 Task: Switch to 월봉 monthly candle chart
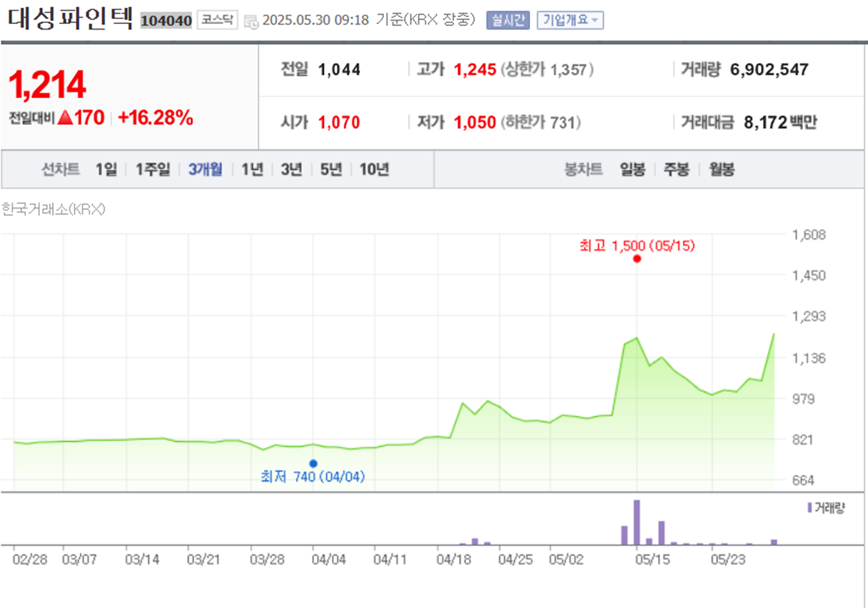(x=722, y=170)
